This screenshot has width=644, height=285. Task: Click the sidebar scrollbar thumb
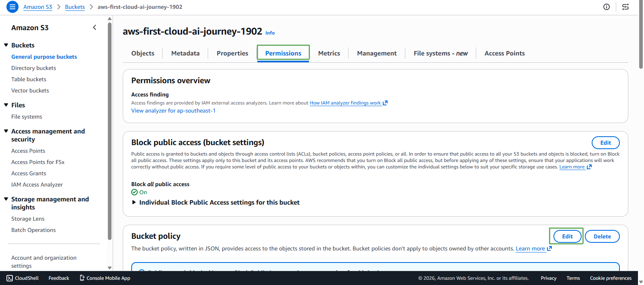click(109, 131)
